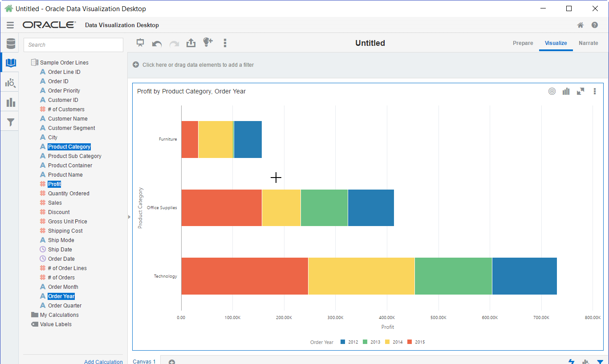Screen dimensions: 609x364
Task: Switch to the Prepare tab
Action: [x=523, y=43]
